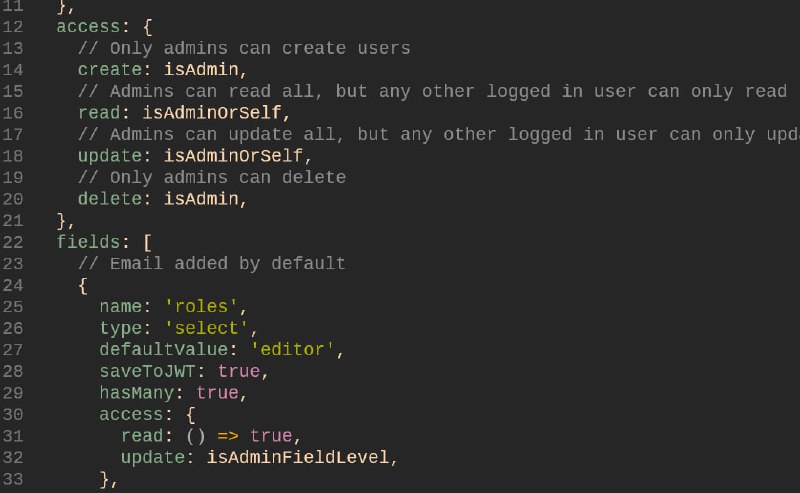800x493 pixels.
Task: Click line number 24 in the gutter
Action: point(13,285)
